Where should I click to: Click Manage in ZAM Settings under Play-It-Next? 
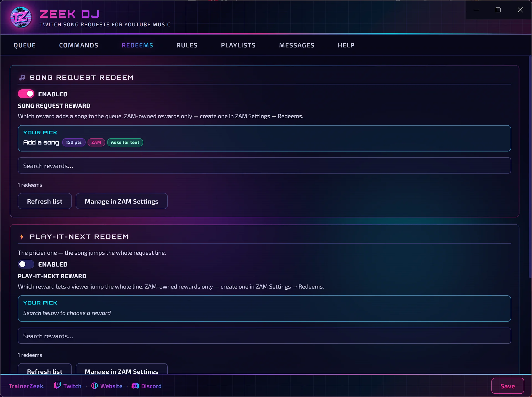click(122, 369)
